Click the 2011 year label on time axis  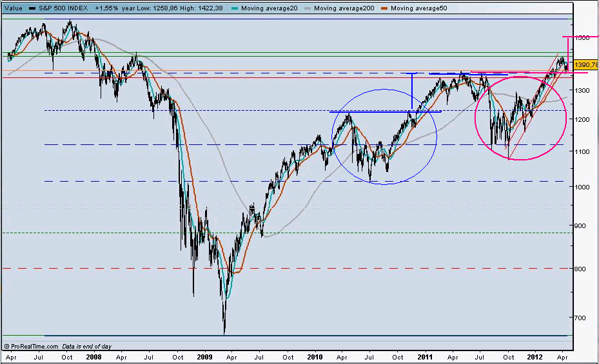tap(425, 357)
